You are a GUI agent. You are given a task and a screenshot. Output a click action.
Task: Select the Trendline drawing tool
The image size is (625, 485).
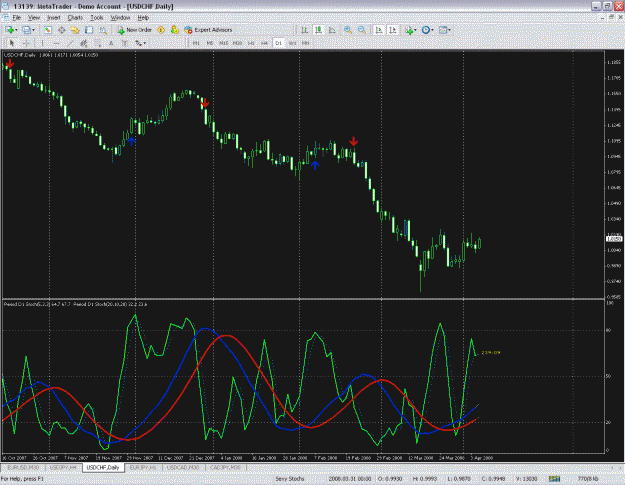pyautogui.click(x=70, y=43)
